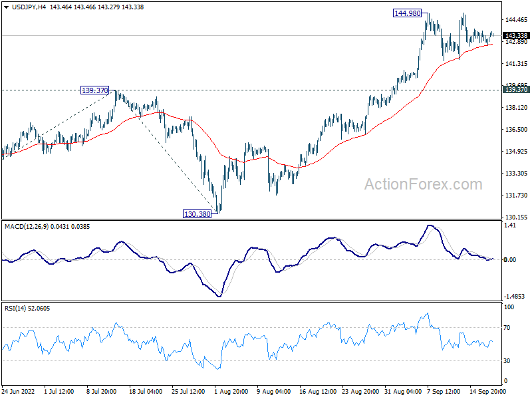Select the 144.980 high price label

click(x=407, y=13)
